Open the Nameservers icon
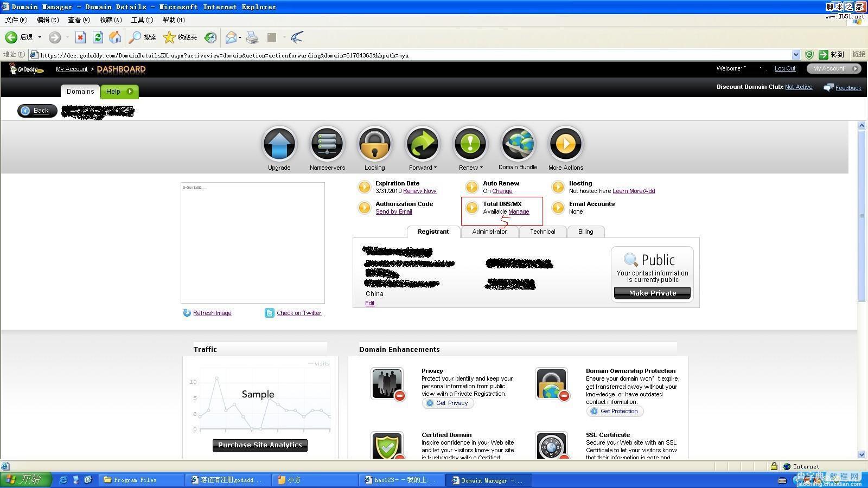 coord(327,144)
